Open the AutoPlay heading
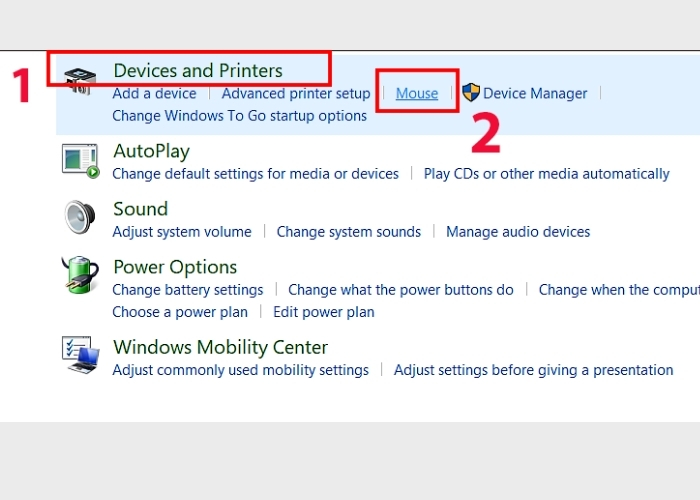Screen dimensions: 700x500 (151, 151)
